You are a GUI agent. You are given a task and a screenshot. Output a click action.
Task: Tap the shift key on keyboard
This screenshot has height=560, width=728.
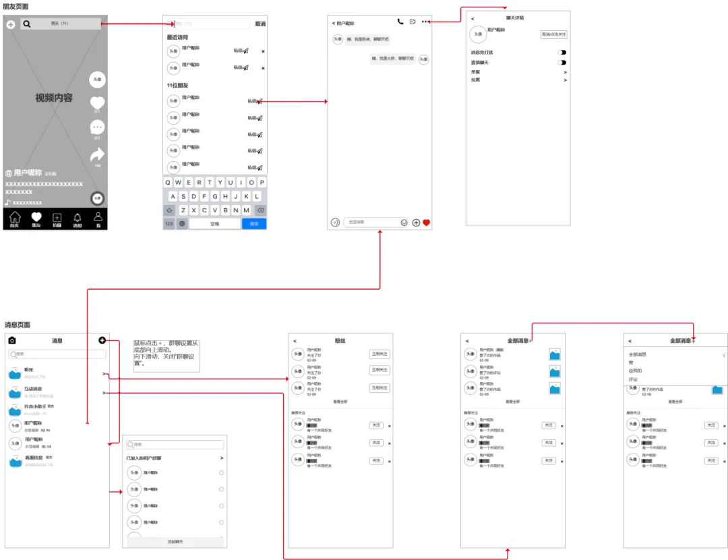[x=169, y=210]
